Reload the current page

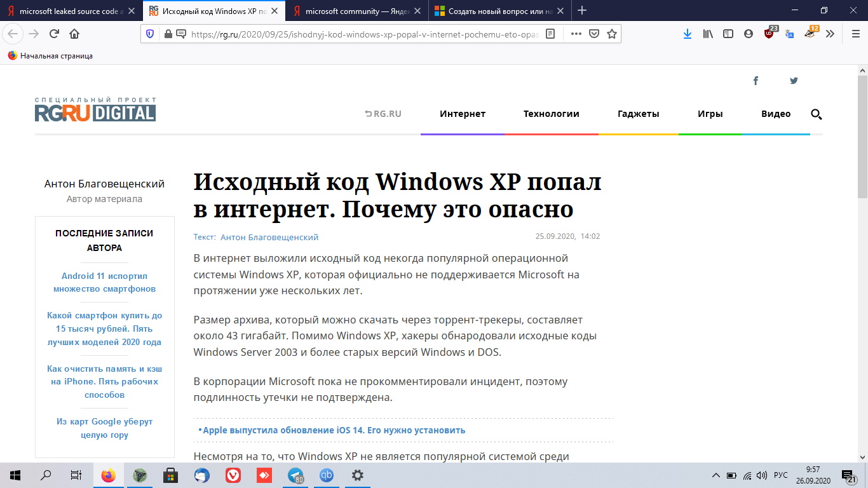point(55,34)
